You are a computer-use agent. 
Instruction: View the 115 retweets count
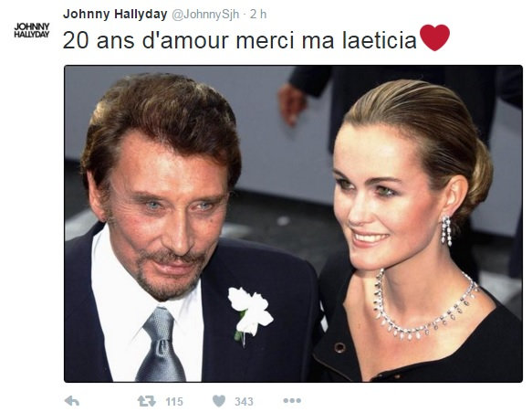(174, 401)
